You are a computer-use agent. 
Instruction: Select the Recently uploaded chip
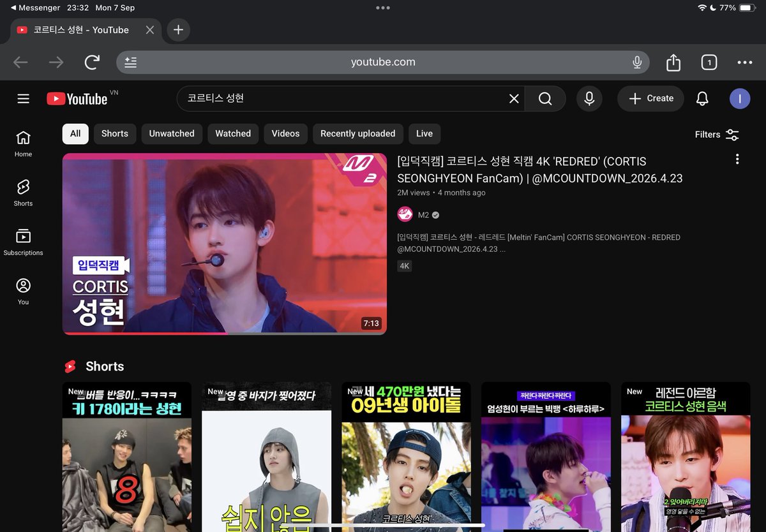[358, 134]
